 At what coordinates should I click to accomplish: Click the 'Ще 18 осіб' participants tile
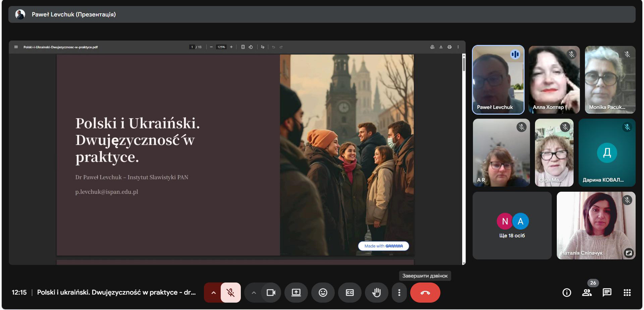512,226
